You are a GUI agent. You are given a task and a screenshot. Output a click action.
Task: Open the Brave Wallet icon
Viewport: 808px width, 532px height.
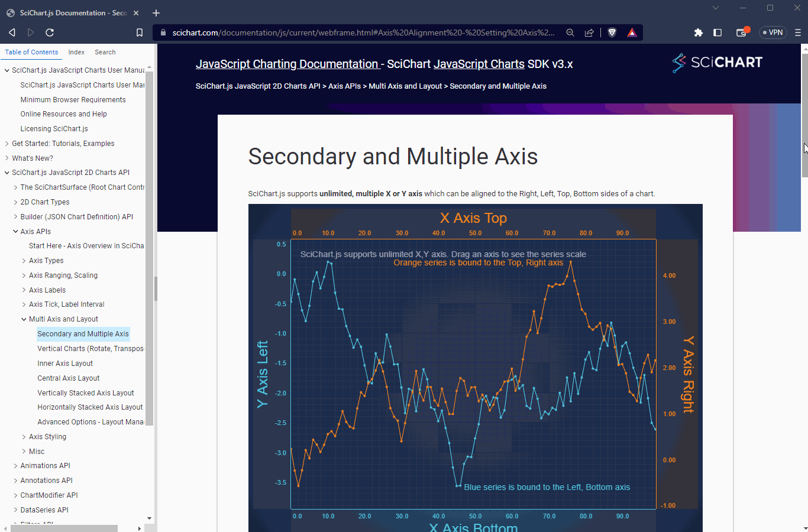[742, 33]
